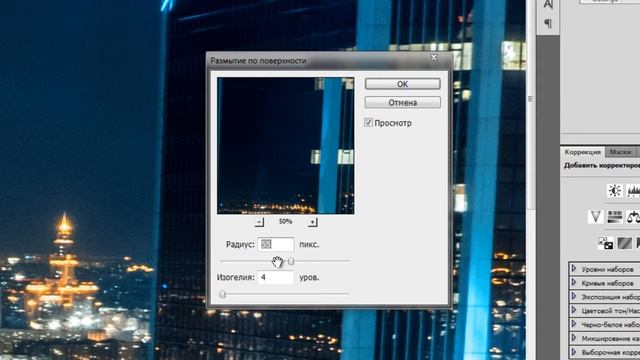Viewport: 640px width, 360px height.
Task: Zoom out the filter preview with minus
Action: (260, 222)
